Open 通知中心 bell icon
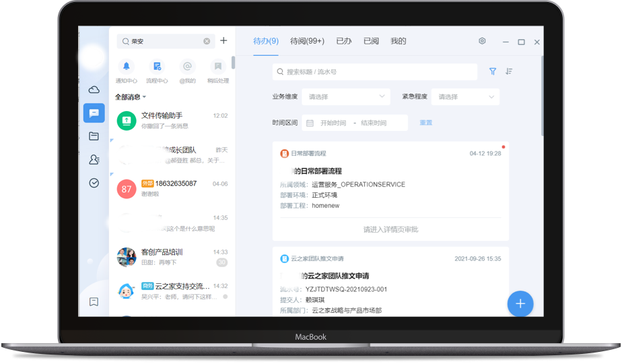This screenshot has width=622, height=364. click(126, 66)
